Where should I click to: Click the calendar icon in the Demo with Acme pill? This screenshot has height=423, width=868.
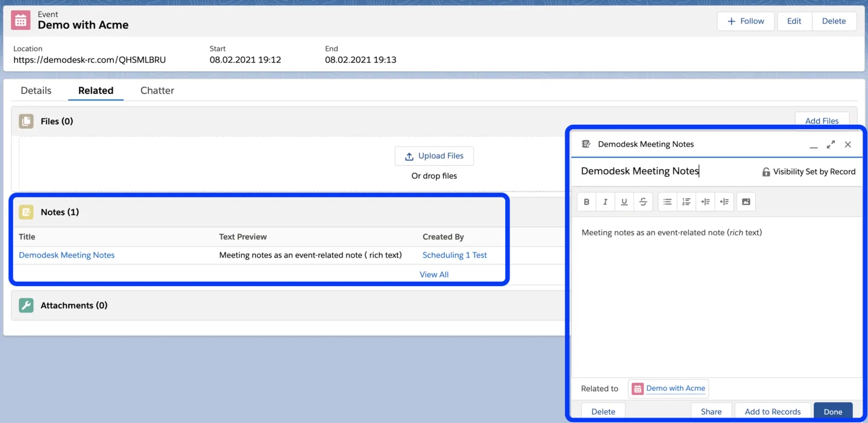click(x=638, y=389)
